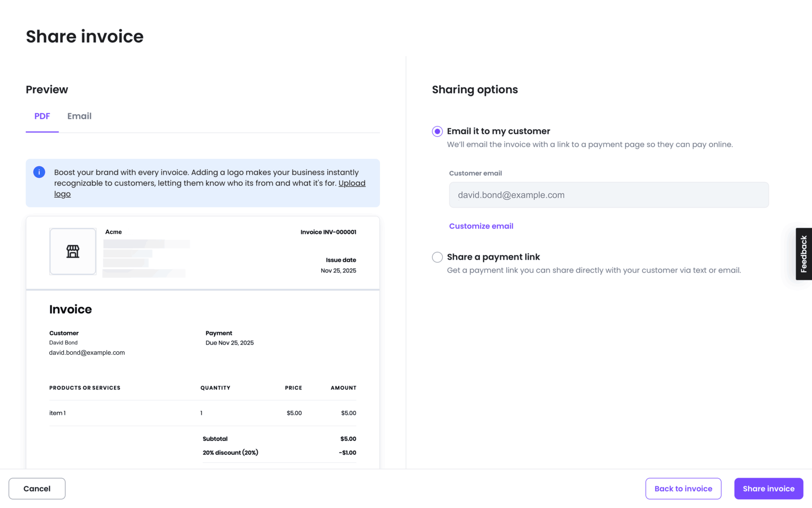Image resolution: width=812 pixels, height=508 pixels.
Task: Click the QUANTITY column header
Action: click(215, 388)
